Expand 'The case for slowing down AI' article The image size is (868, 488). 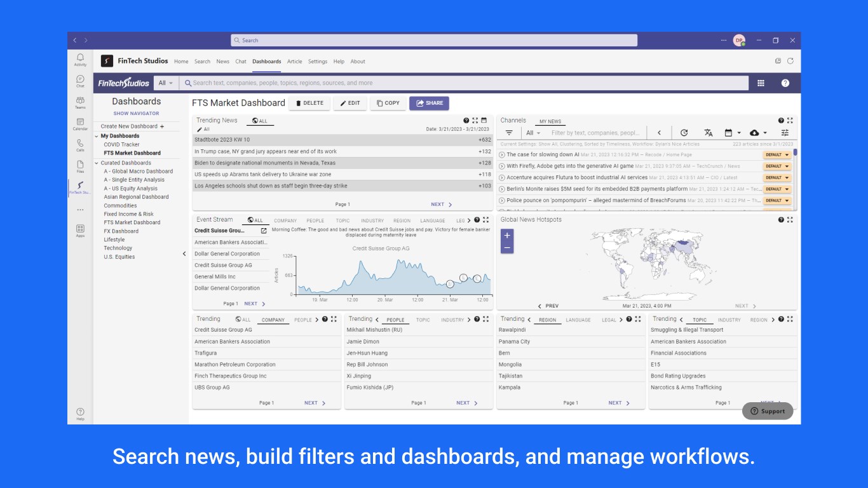pyautogui.click(x=502, y=154)
